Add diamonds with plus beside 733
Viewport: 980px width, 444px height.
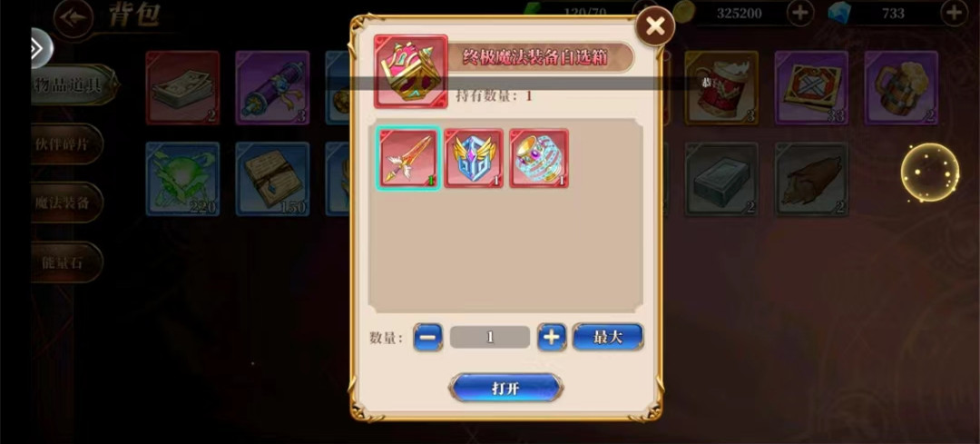click(955, 13)
